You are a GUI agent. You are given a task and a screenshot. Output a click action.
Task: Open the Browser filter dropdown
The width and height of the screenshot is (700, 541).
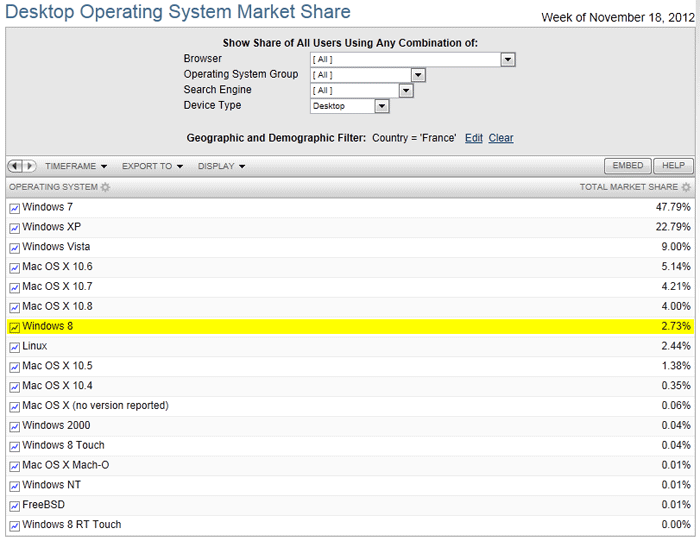[x=508, y=60]
